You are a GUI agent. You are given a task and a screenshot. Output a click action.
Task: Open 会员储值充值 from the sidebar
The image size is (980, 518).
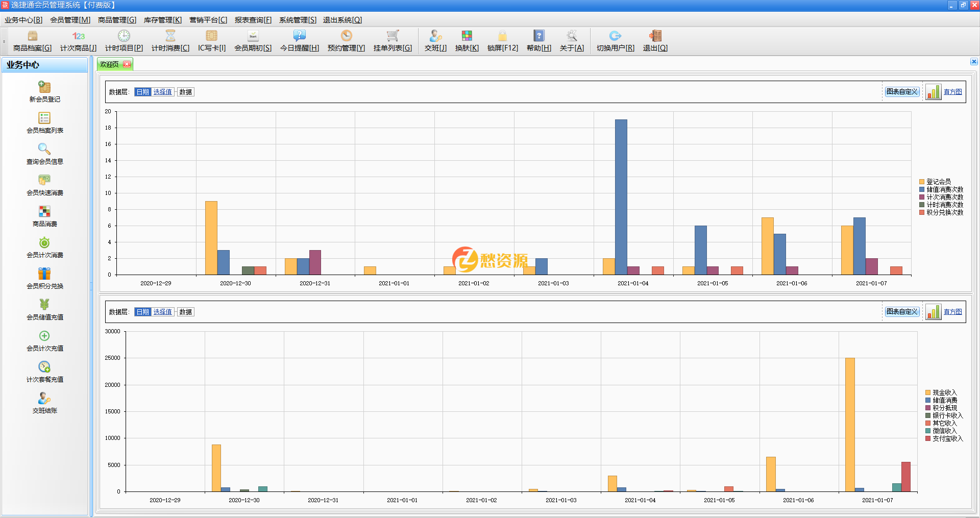click(45, 309)
